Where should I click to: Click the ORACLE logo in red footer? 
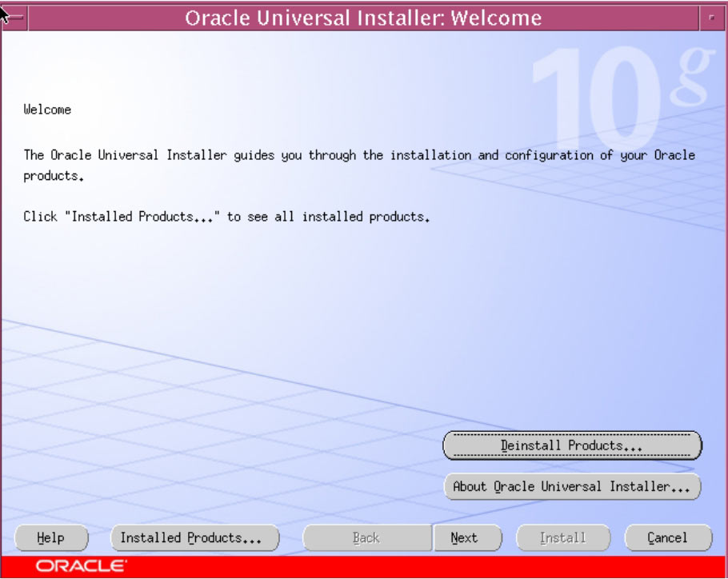pos(81,566)
